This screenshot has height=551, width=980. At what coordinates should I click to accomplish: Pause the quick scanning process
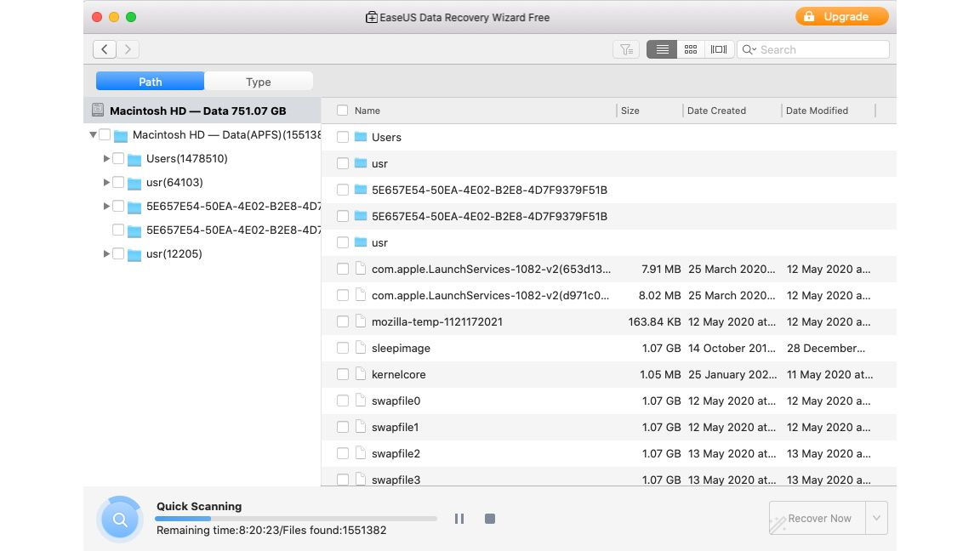[459, 519]
